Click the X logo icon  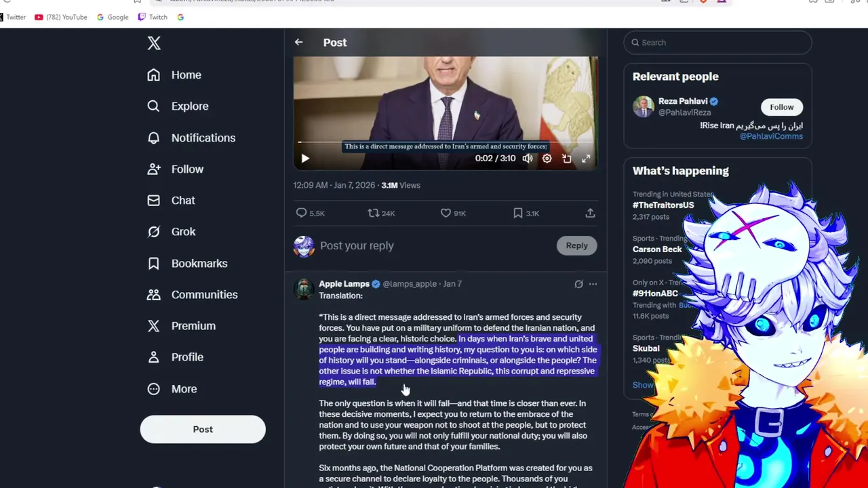[x=154, y=43]
